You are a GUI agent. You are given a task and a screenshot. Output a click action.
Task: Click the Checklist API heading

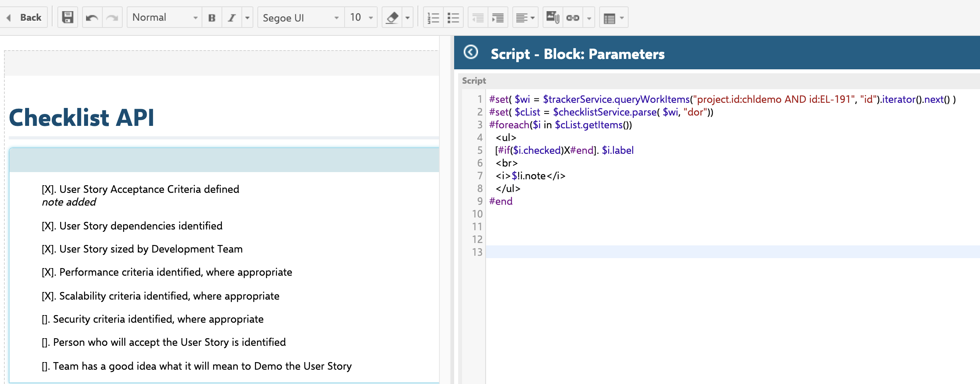tap(82, 118)
